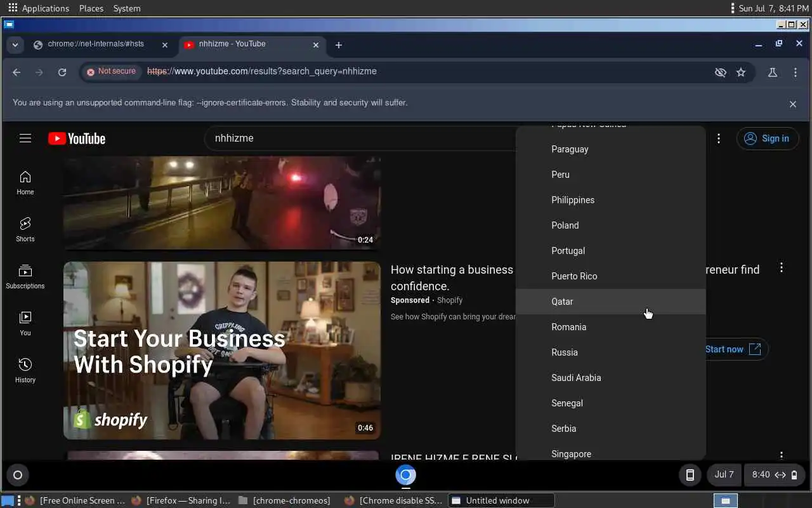Close the nhhizme YouTube tab
The image size is (812, 508).
tap(316, 45)
